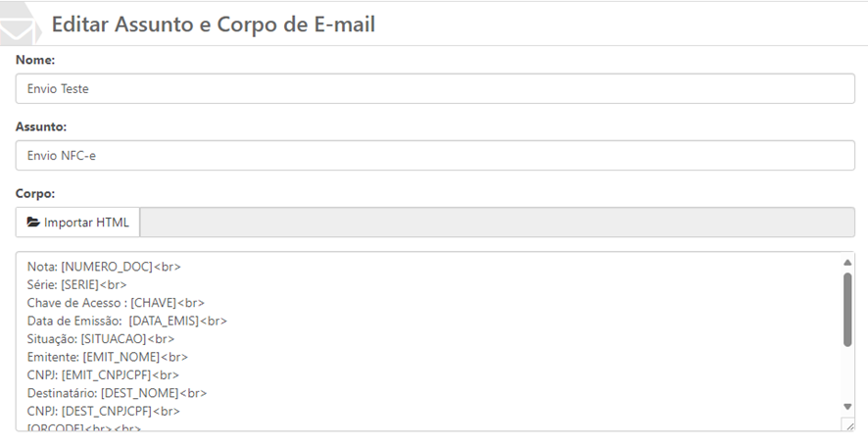Click the Destinatário: [DEST_NOME] line
The height and width of the screenshot is (447, 868).
pos(117,393)
